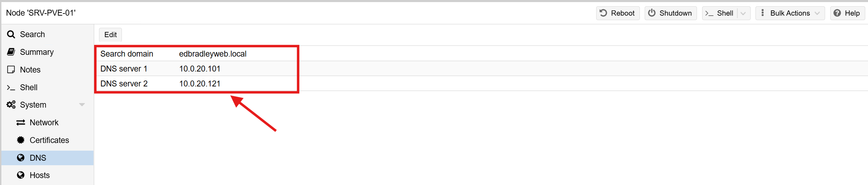Open the Hosts globe icon

tap(21, 175)
